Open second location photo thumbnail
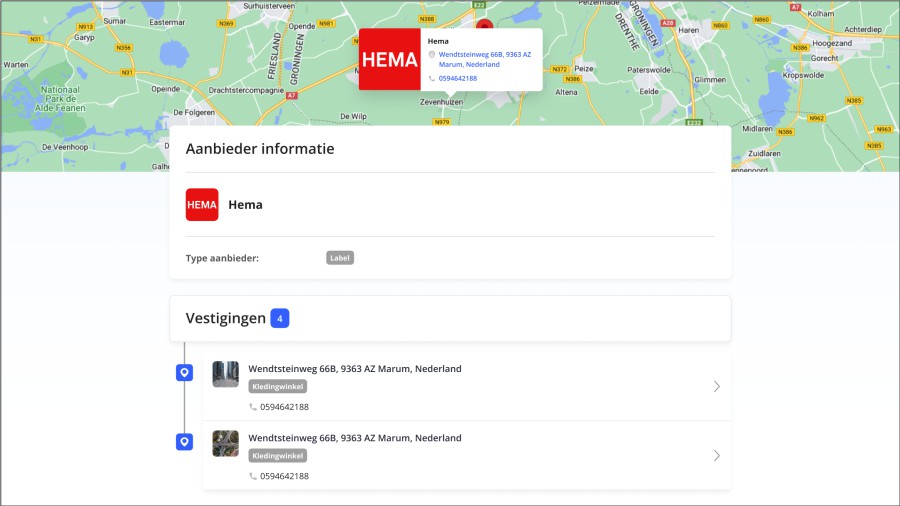 (226, 443)
